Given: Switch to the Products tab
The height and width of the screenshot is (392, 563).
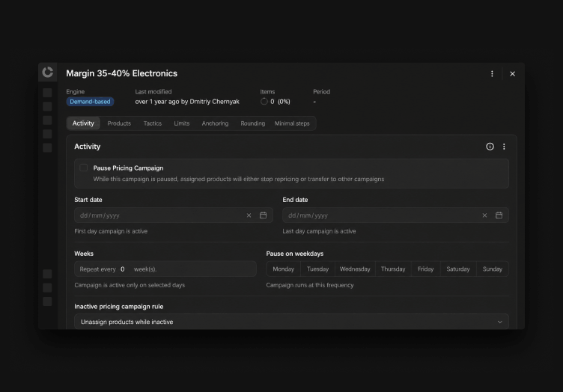Looking at the screenshot, I should click(119, 123).
